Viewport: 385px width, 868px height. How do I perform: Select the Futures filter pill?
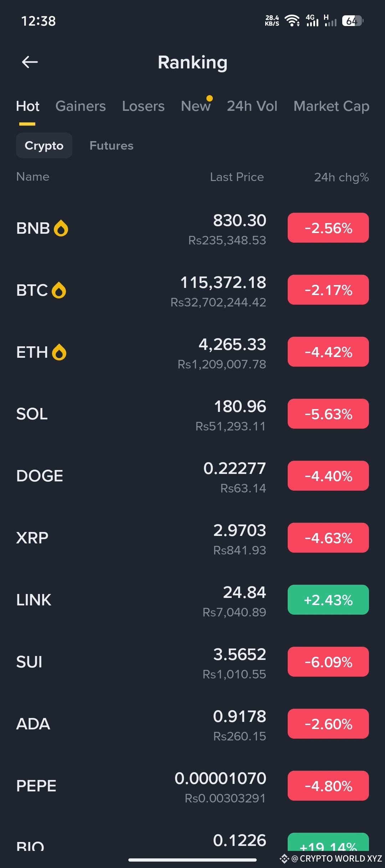pos(112,145)
